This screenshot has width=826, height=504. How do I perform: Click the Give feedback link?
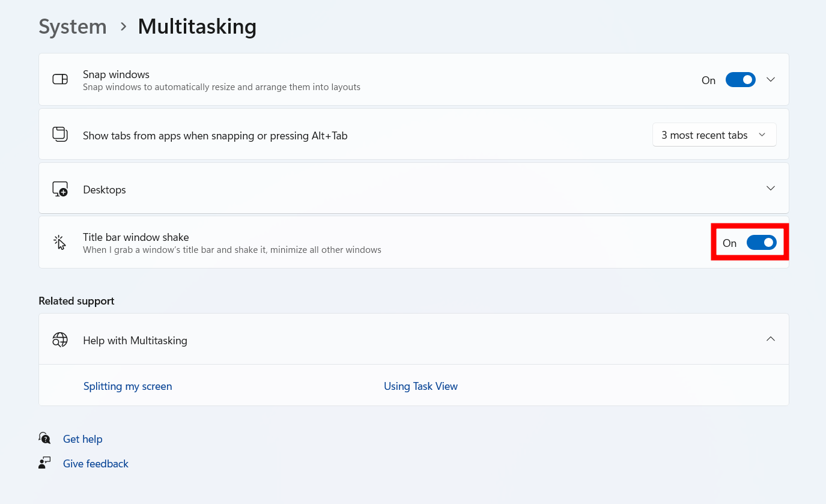[x=96, y=464]
